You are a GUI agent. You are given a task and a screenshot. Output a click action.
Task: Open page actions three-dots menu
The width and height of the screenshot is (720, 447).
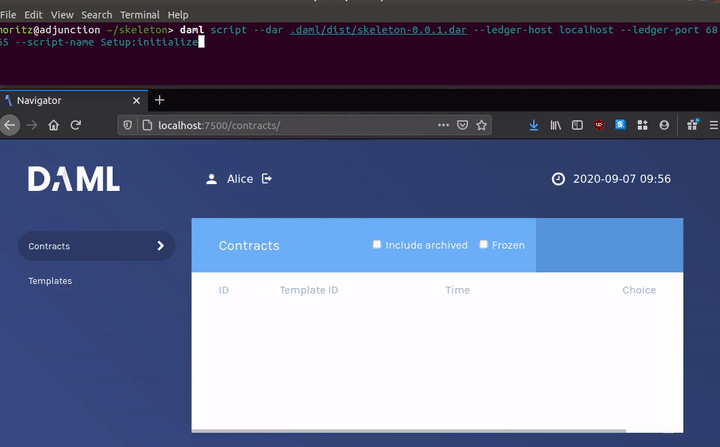point(443,125)
